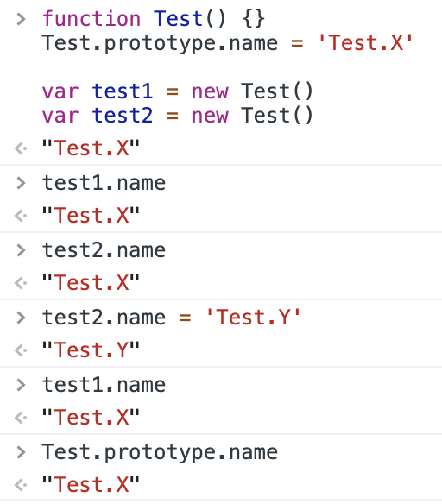Click the bottom Test.prototype.name command text
Viewport: 442px width, 504px height.
(160, 453)
